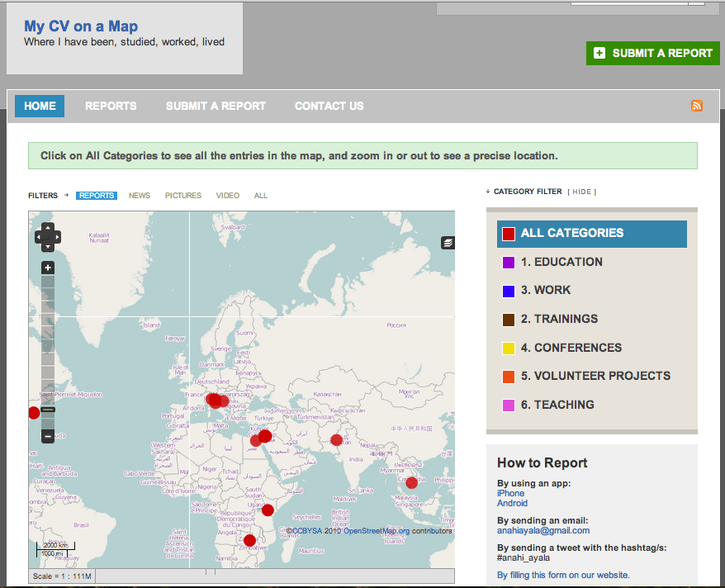
Task: Go to the Contact Us tab
Action: tap(329, 106)
